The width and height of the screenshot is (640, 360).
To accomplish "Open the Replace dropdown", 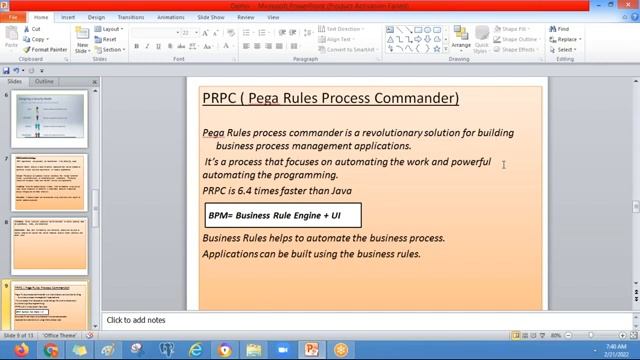I will coord(566,39).
